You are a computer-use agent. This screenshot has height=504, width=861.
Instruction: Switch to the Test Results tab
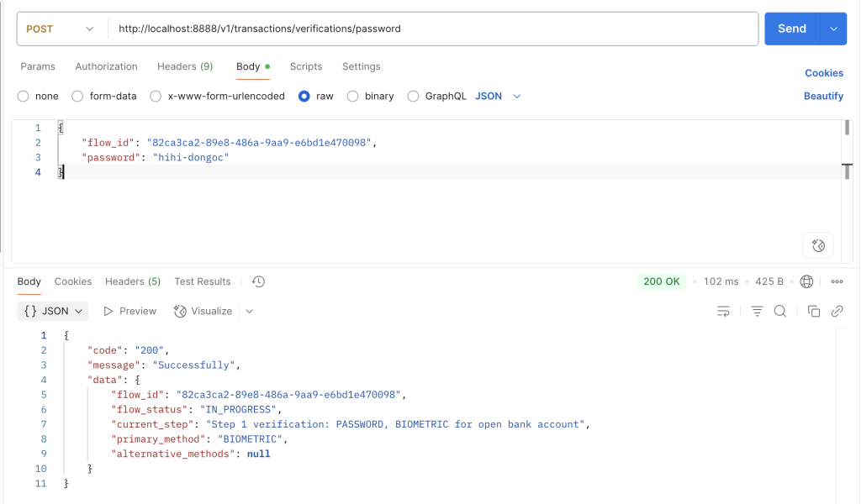203,281
